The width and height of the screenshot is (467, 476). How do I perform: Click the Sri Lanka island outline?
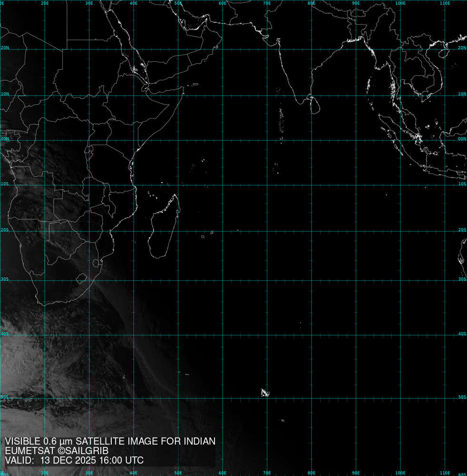pos(313,105)
